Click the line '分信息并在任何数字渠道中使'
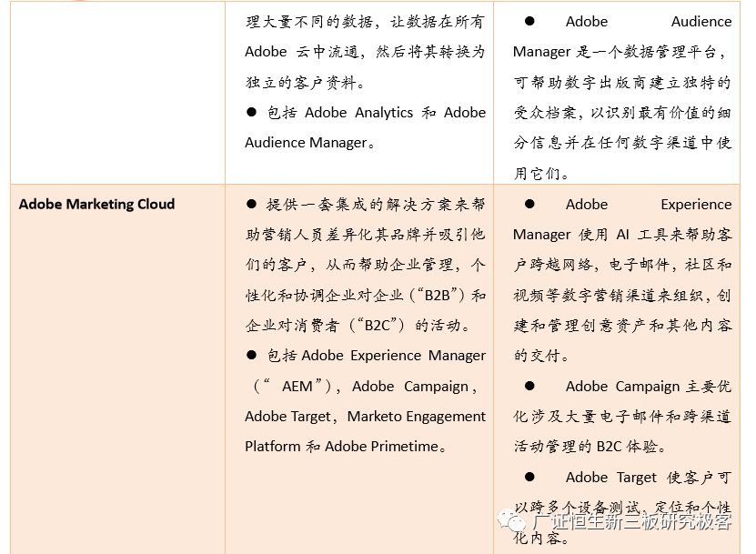 622,143
